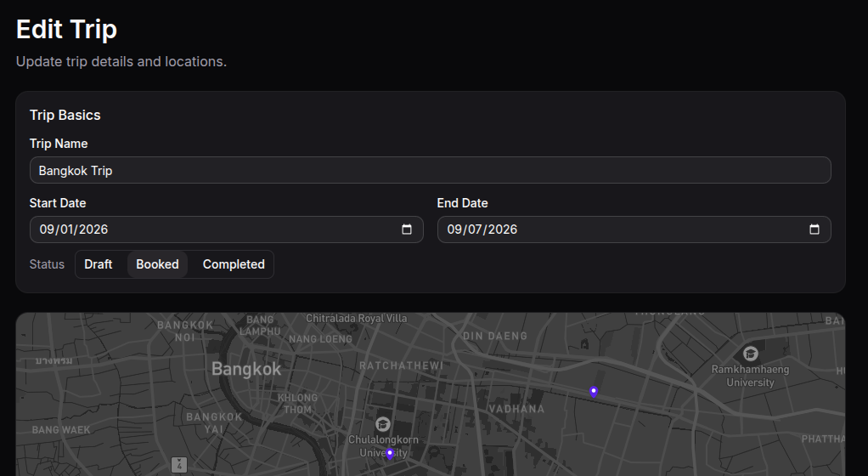Set trip status to Draft
Viewport: 868px width, 476px height.
(98, 264)
